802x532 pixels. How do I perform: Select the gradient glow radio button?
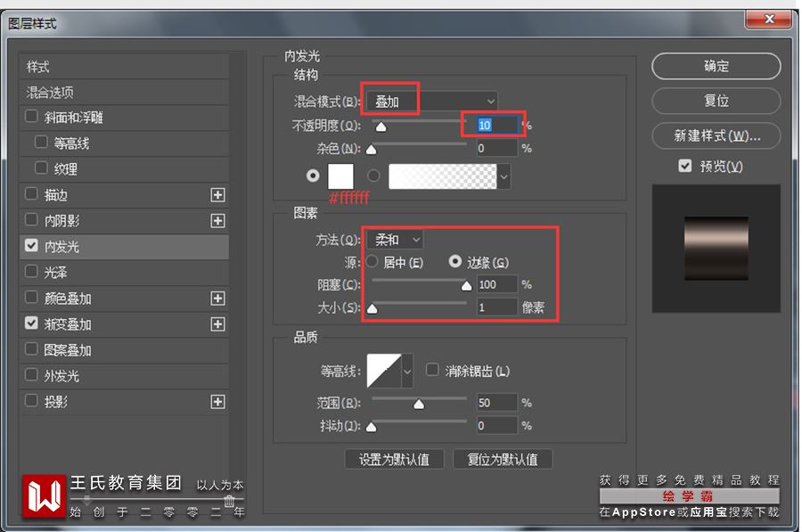(374, 176)
